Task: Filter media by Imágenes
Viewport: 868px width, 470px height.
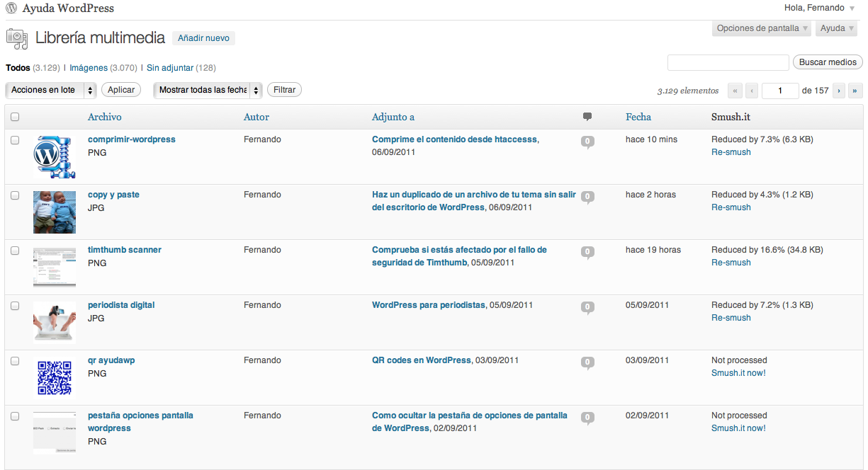Action: click(89, 68)
